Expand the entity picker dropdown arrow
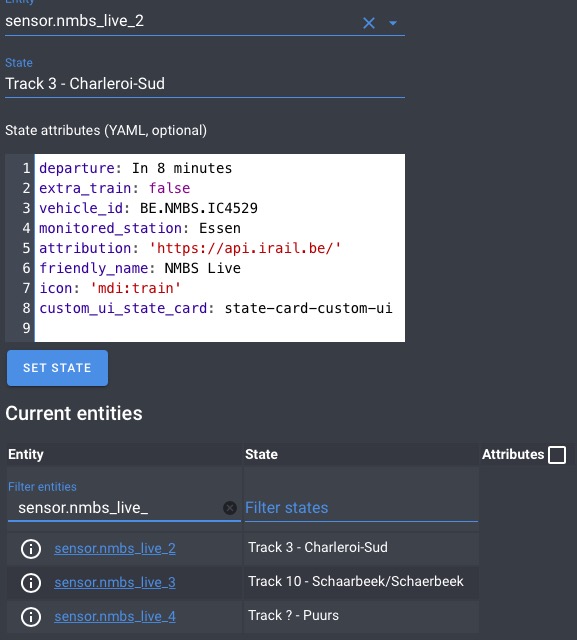The image size is (577, 640). click(393, 23)
